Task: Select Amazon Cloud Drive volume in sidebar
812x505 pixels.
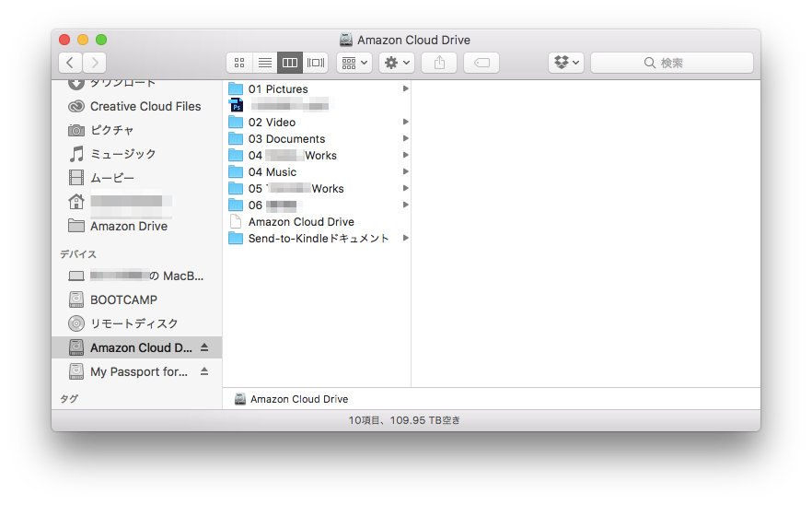Action: (136, 347)
